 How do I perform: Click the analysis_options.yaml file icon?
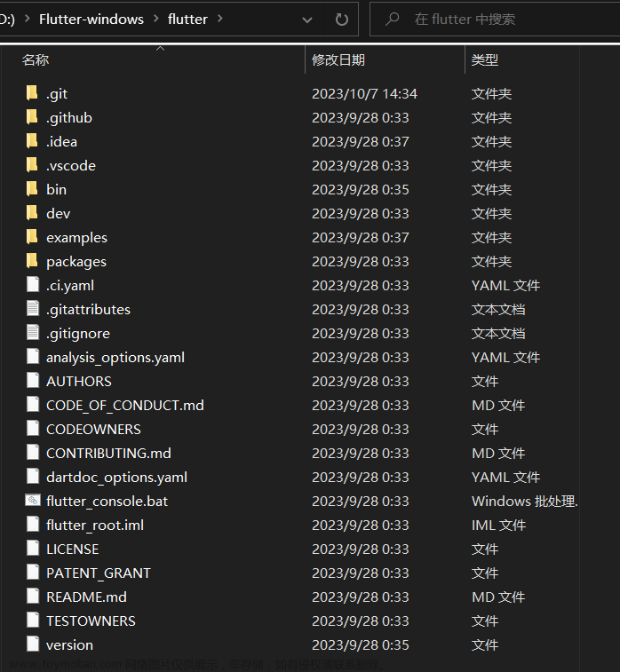pyautogui.click(x=33, y=357)
